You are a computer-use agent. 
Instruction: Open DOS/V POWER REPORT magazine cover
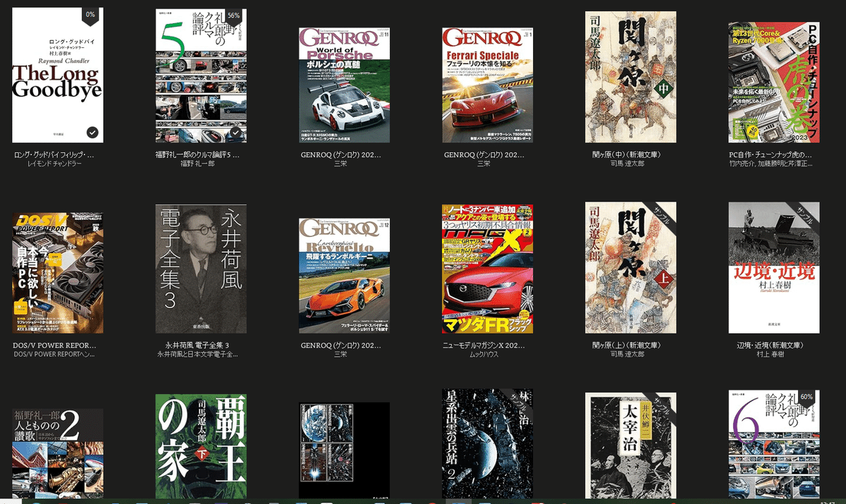(58, 273)
